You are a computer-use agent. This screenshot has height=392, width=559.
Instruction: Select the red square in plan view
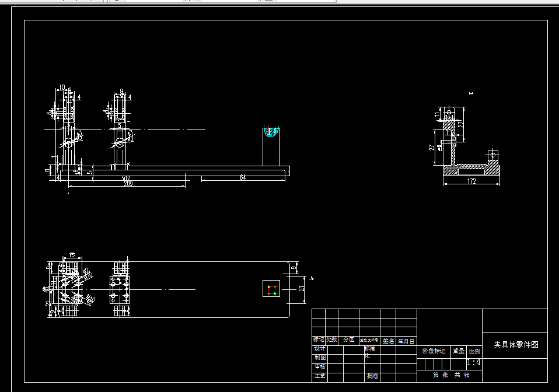pos(272,290)
